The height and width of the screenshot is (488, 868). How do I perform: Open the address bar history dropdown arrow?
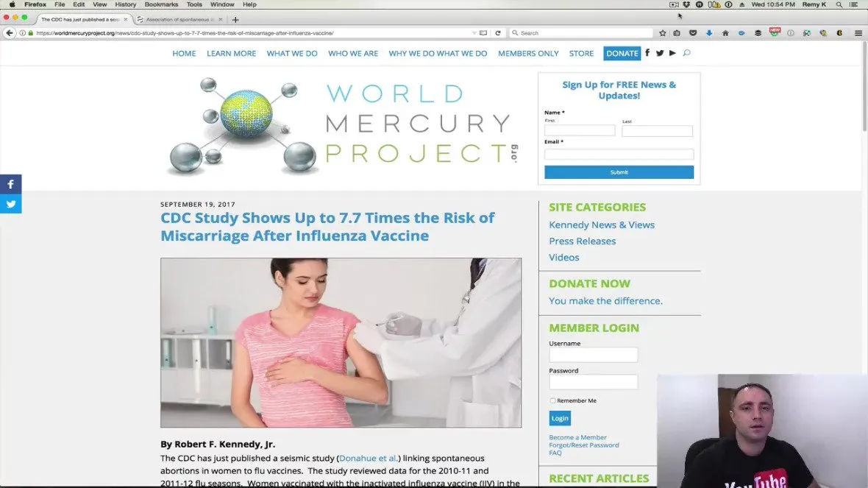(x=474, y=33)
